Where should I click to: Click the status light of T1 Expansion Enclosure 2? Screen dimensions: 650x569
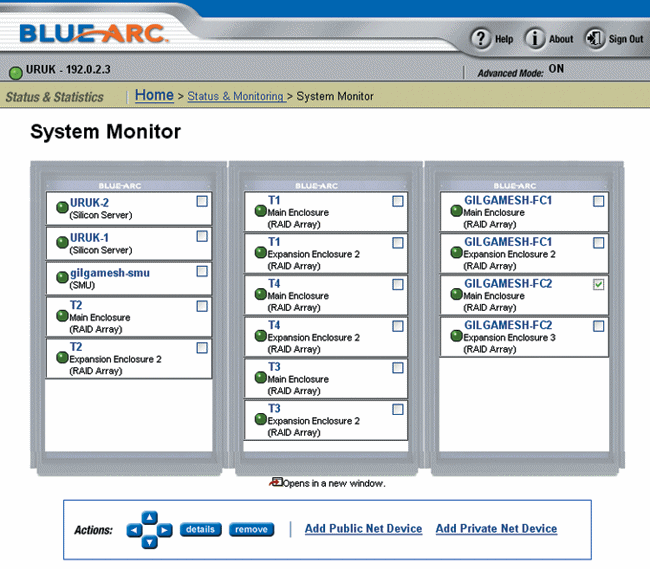(x=260, y=252)
